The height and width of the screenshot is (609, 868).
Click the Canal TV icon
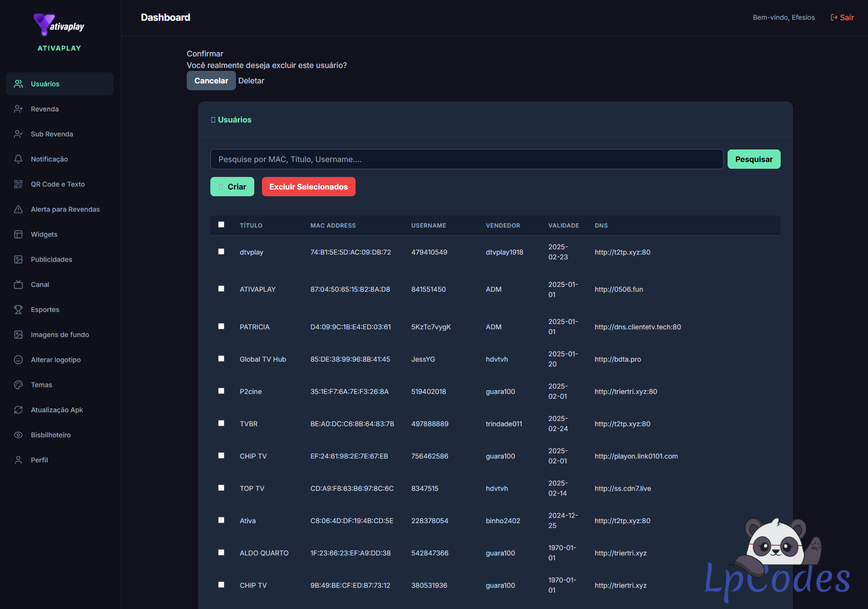18,284
